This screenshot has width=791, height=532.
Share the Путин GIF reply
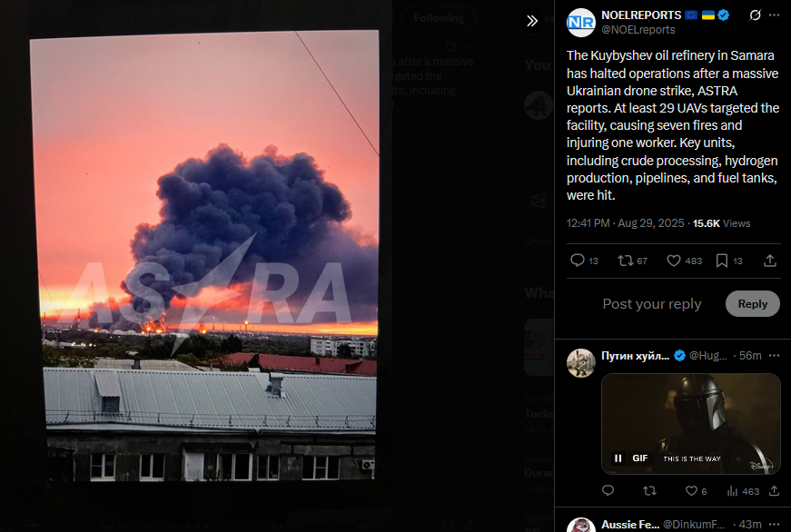(x=774, y=490)
